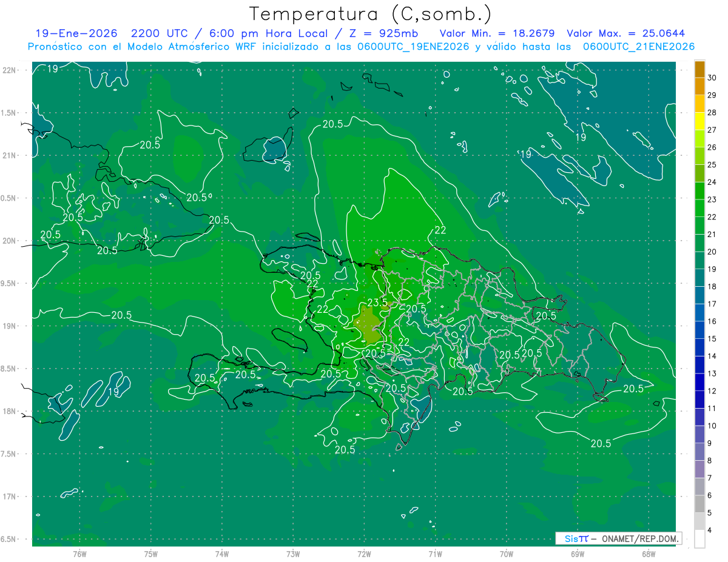Click the latitude axis label '17N'
728x562 pixels.
[9, 497]
